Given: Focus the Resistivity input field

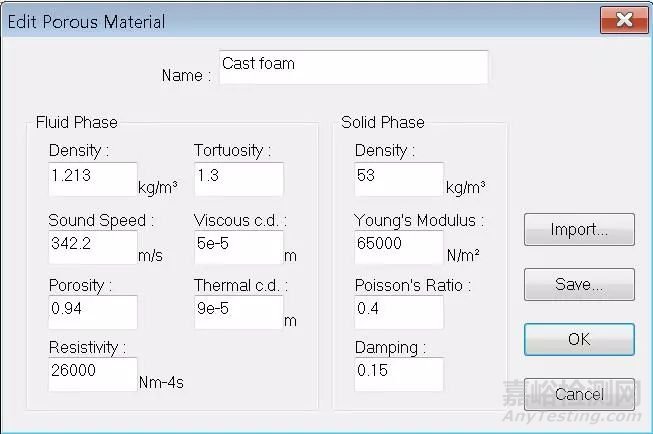Looking at the screenshot, I should 92,374.
